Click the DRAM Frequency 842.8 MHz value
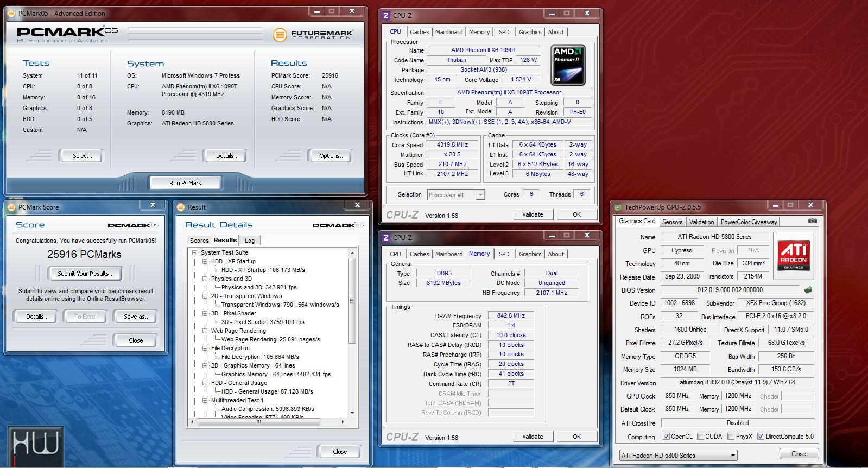This screenshot has height=468, width=868. coord(511,315)
